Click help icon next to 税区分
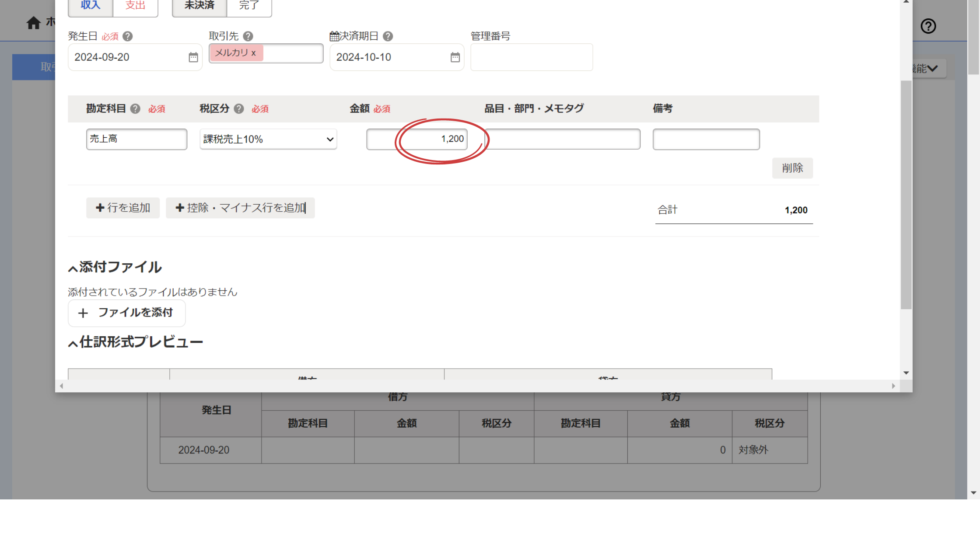This screenshot has height=551, width=980. [238, 109]
